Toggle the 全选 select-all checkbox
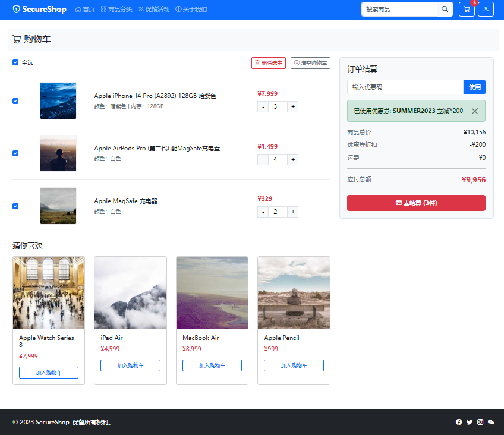 pos(15,62)
